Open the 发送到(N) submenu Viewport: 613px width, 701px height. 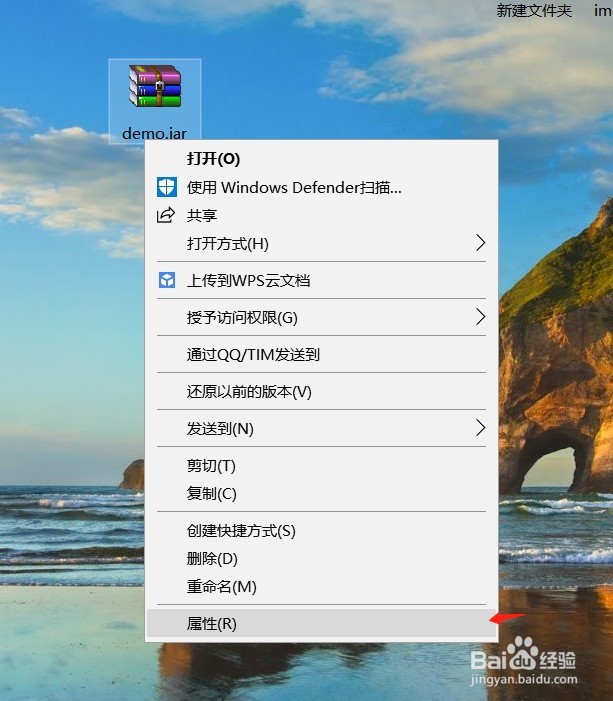pyautogui.click(x=321, y=429)
